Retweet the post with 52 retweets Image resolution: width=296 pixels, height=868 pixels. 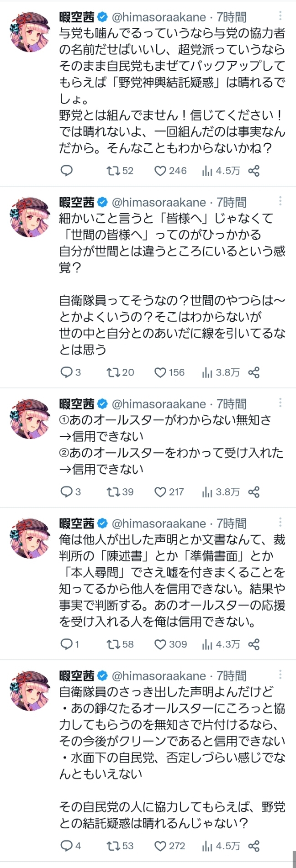click(112, 171)
